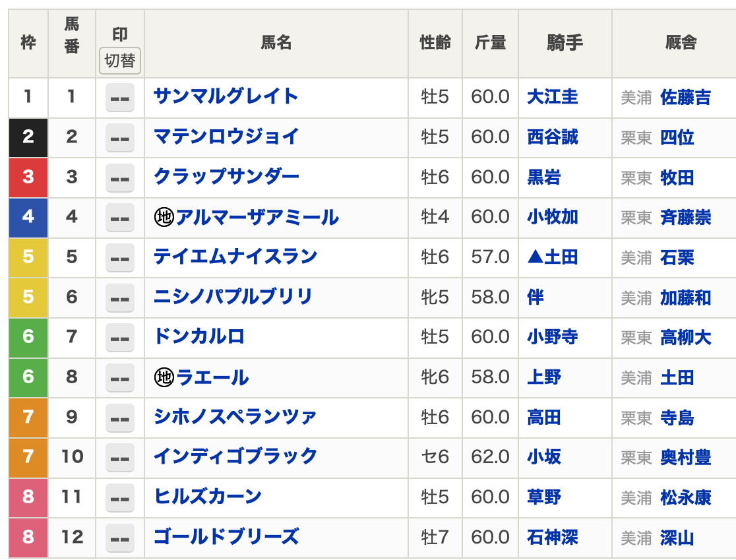Set mark selector for インディゴブラック row
The width and height of the screenshot is (736, 560).
[120, 457]
